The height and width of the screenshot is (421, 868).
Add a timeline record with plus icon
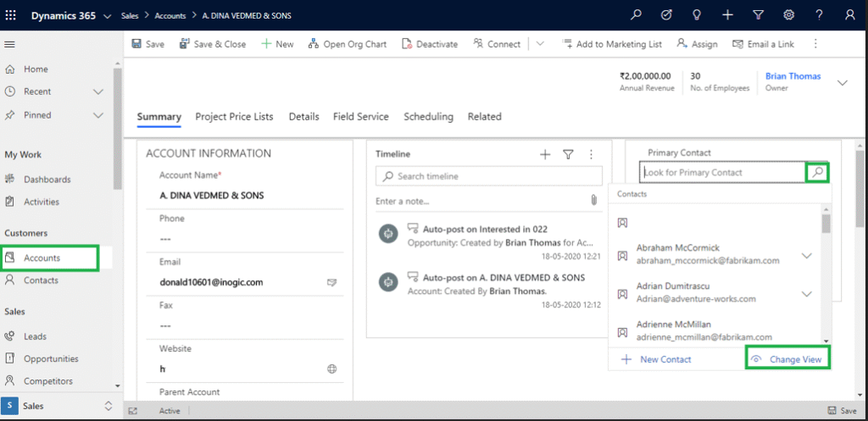(x=545, y=154)
